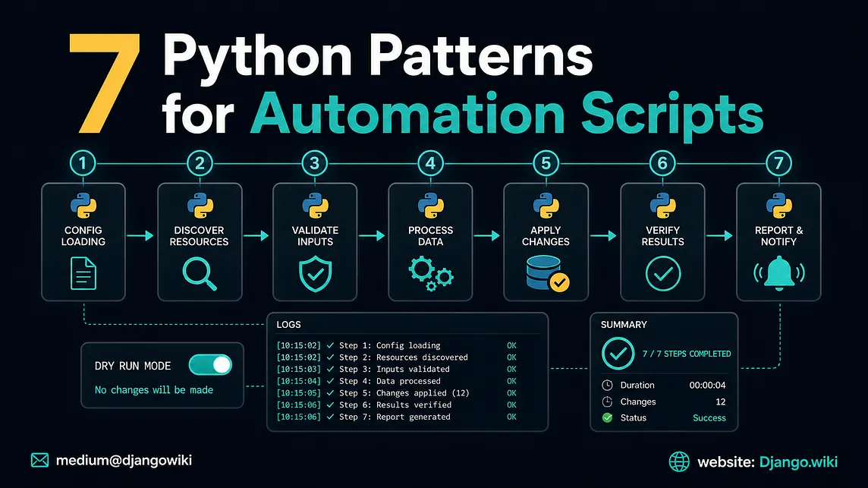Click the log text "Step 7: Report generated"
The image size is (868, 488).
pyautogui.click(x=395, y=417)
